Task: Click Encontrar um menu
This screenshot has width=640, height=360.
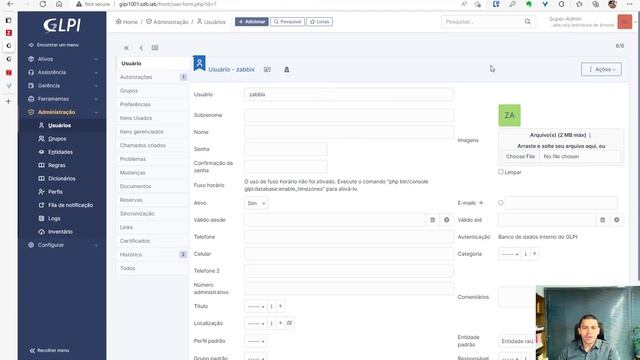Action: (x=54, y=45)
